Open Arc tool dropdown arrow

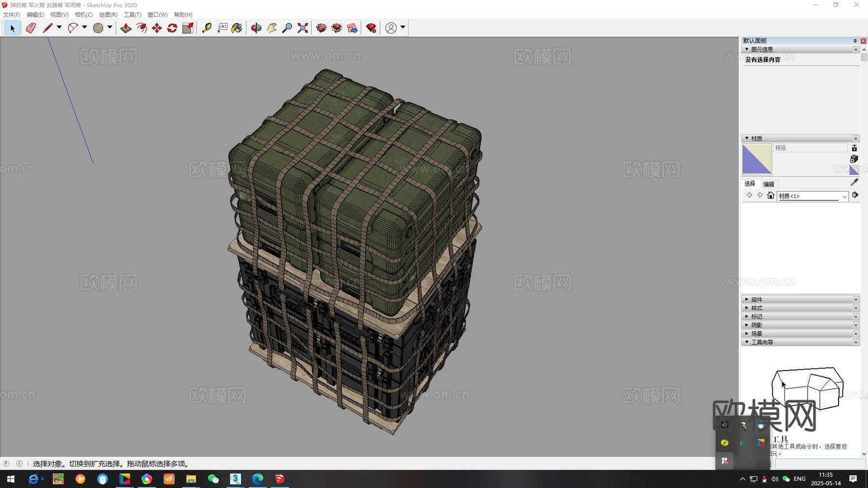(84, 28)
